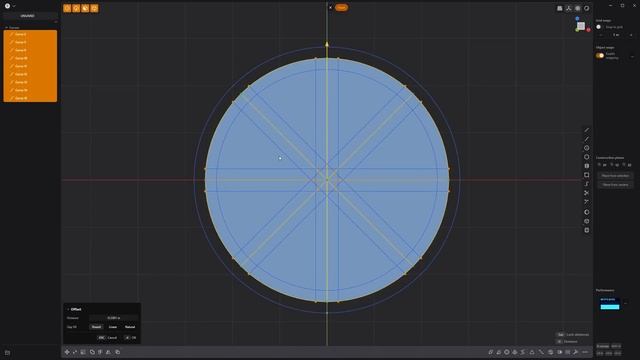Click the outliner filter icon above Curves
Image resolution: width=640 pixels, height=360 pixels.
(x=56, y=22)
